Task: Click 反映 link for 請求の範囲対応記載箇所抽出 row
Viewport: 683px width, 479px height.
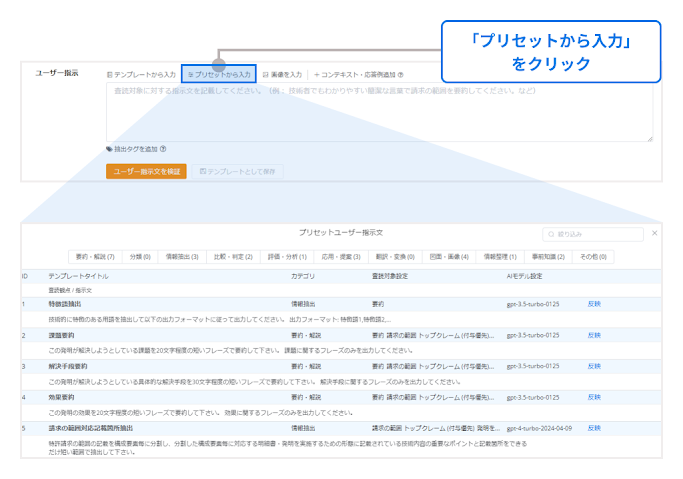Action: click(594, 428)
